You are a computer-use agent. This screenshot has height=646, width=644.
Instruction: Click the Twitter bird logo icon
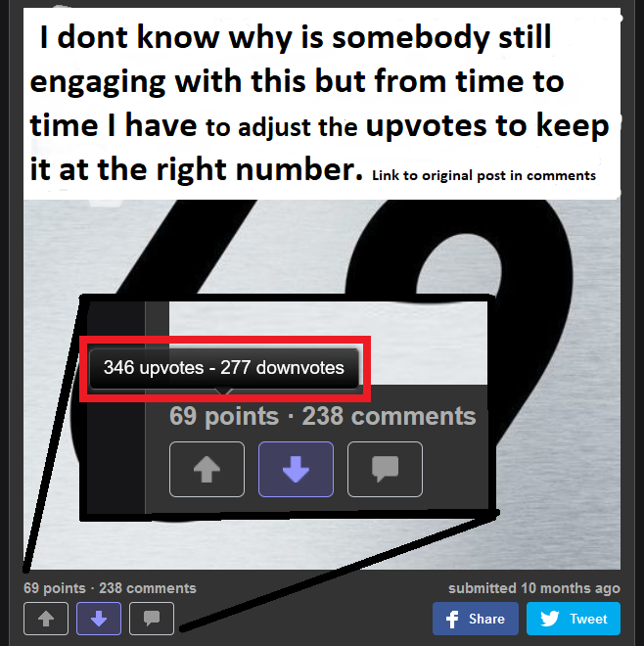(549, 619)
